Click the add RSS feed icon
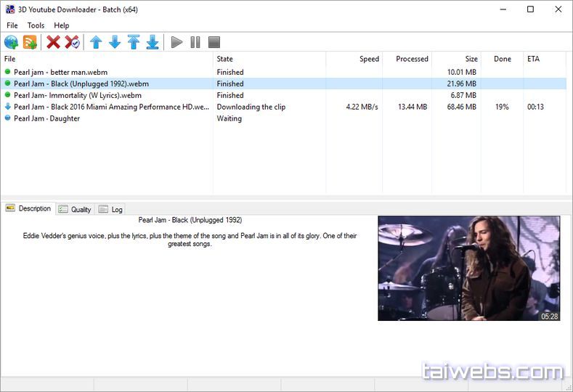573x392 pixels. coord(30,42)
